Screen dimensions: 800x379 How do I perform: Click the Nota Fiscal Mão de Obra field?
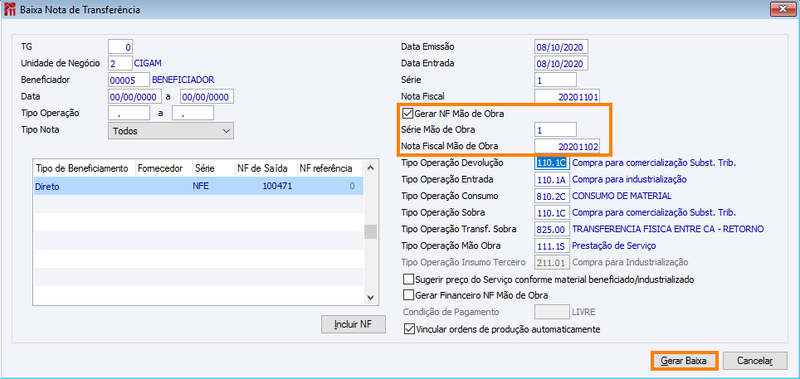[x=567, y=146]
